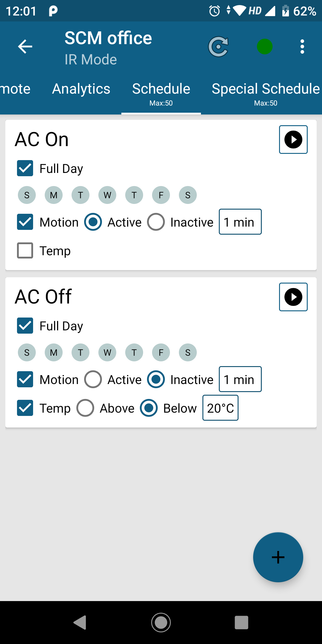Screen dimensions: 322x644
Task: Open the 20°C temperature selector
Action: (220, 408)
